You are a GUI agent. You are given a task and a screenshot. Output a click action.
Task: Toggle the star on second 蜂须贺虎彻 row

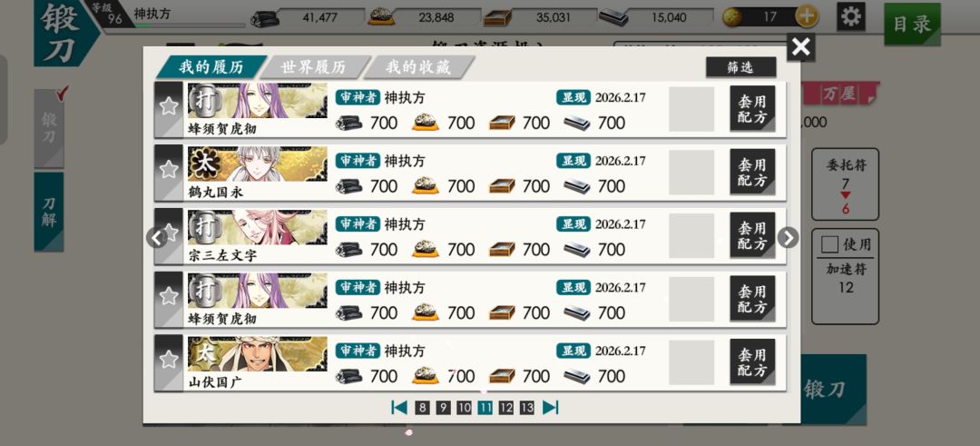[x=168, y=296]
